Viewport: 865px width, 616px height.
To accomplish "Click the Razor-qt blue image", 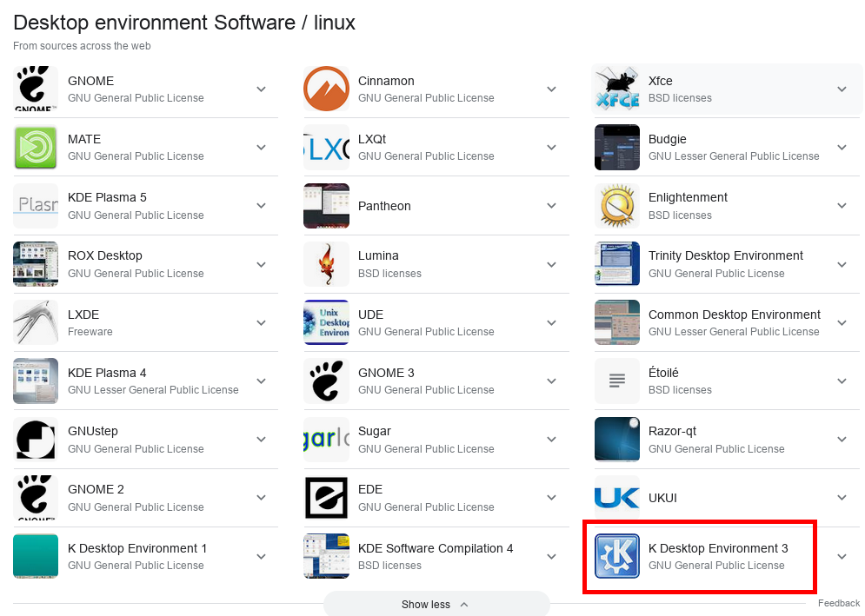I will (x=616, y=440).
